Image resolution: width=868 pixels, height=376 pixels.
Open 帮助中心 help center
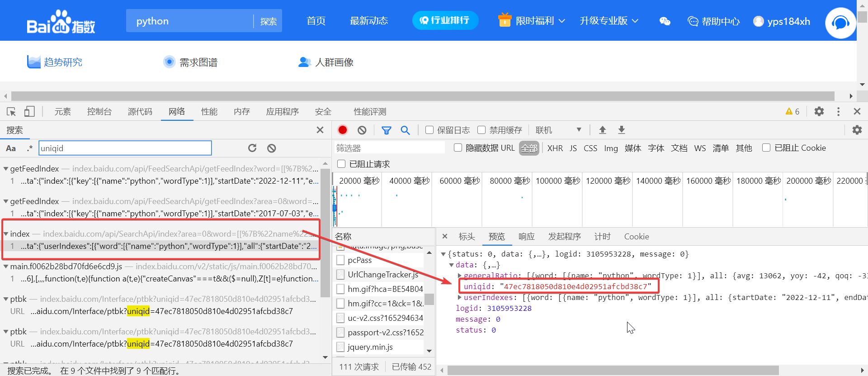[x=713, y=21]
